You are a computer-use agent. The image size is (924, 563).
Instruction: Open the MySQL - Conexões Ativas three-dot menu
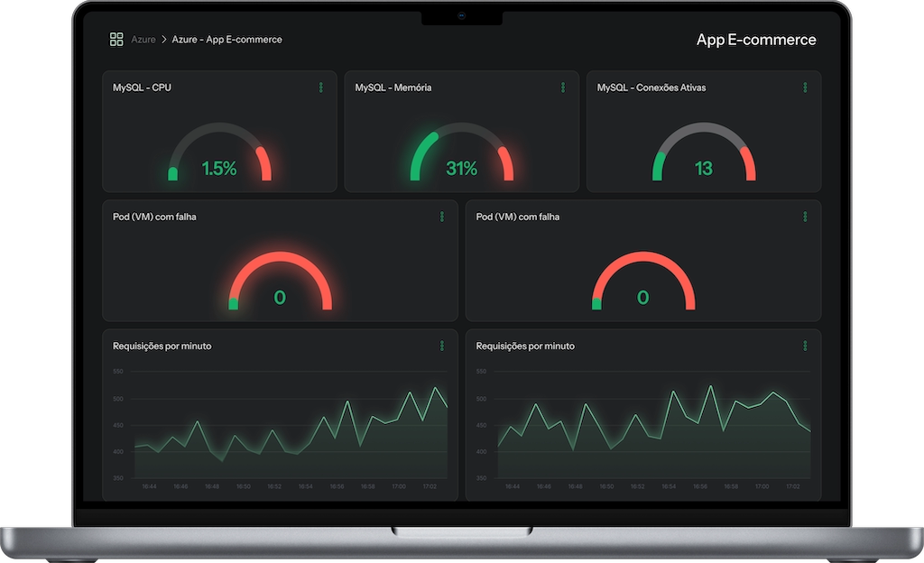805,88
